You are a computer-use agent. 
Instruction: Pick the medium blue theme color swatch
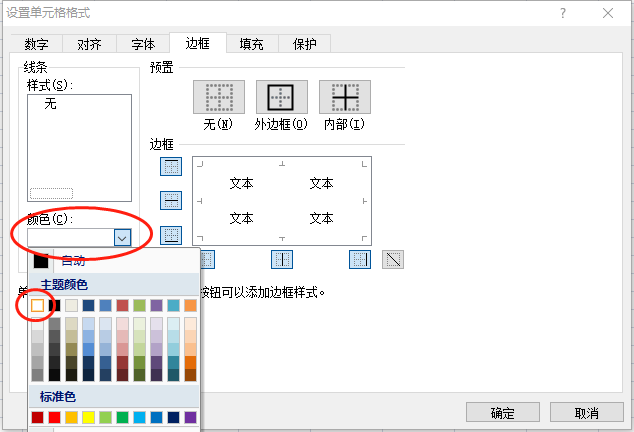point(106,305)
